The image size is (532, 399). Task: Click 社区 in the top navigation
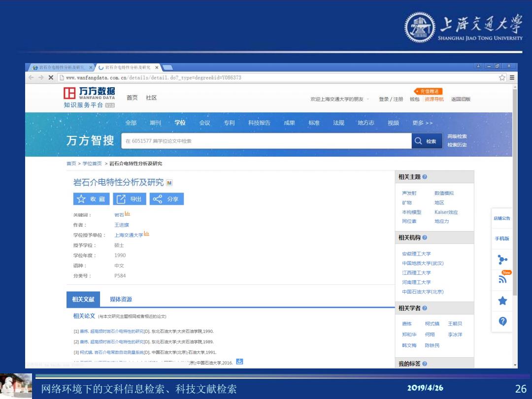(151, 98)
